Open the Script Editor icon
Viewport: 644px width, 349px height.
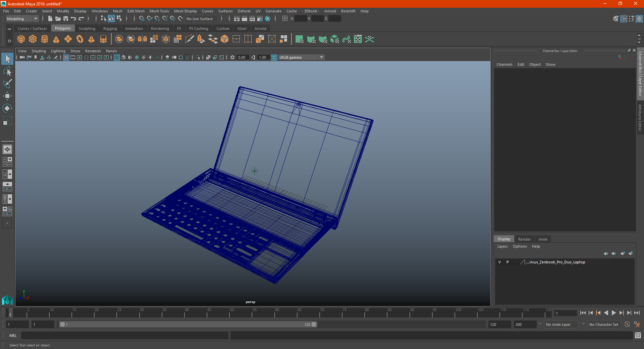point(638,336)
